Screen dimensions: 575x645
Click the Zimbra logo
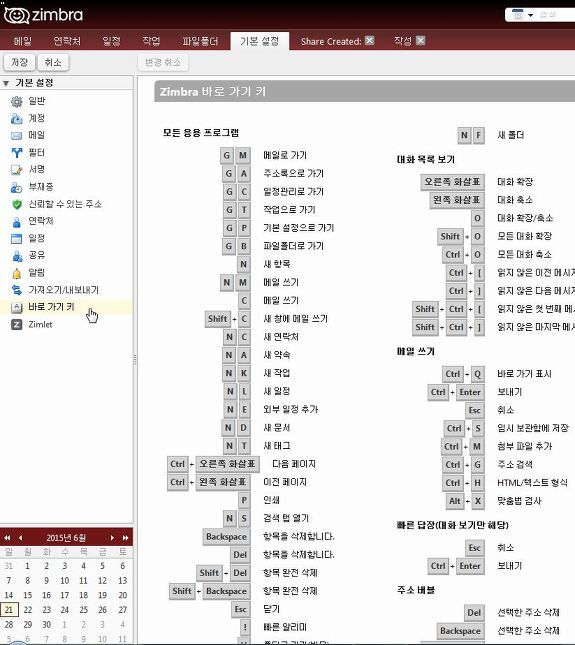coord(43,15)
